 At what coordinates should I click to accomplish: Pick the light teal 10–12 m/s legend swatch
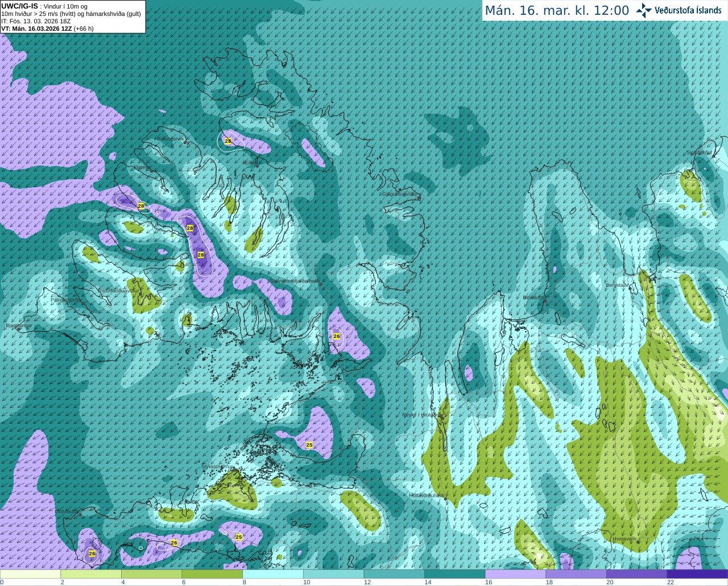point(333,574)
